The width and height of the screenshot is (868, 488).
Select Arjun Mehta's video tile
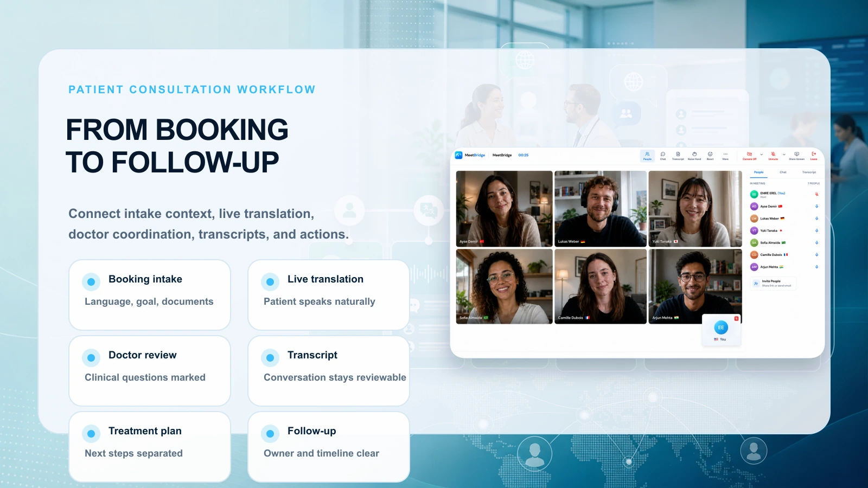coord(695,286)
